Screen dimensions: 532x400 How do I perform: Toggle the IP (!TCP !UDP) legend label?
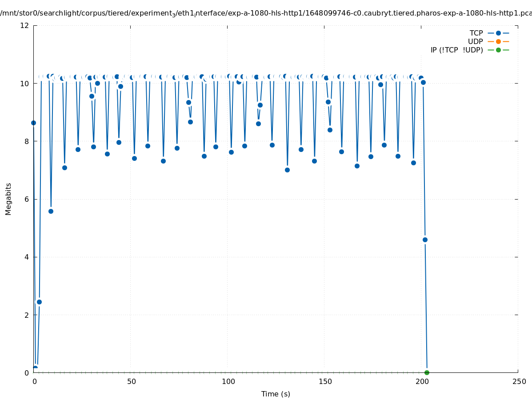pos(456,50)
